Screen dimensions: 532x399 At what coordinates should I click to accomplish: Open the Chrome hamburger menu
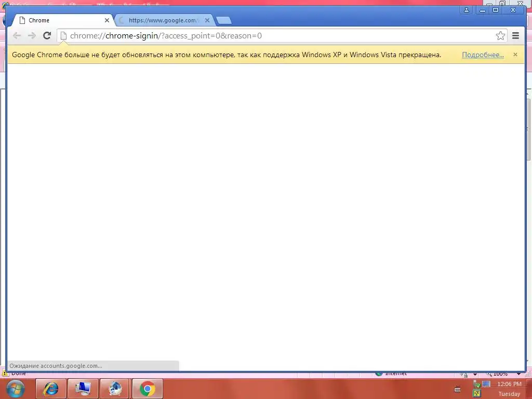tap(515, 35)
